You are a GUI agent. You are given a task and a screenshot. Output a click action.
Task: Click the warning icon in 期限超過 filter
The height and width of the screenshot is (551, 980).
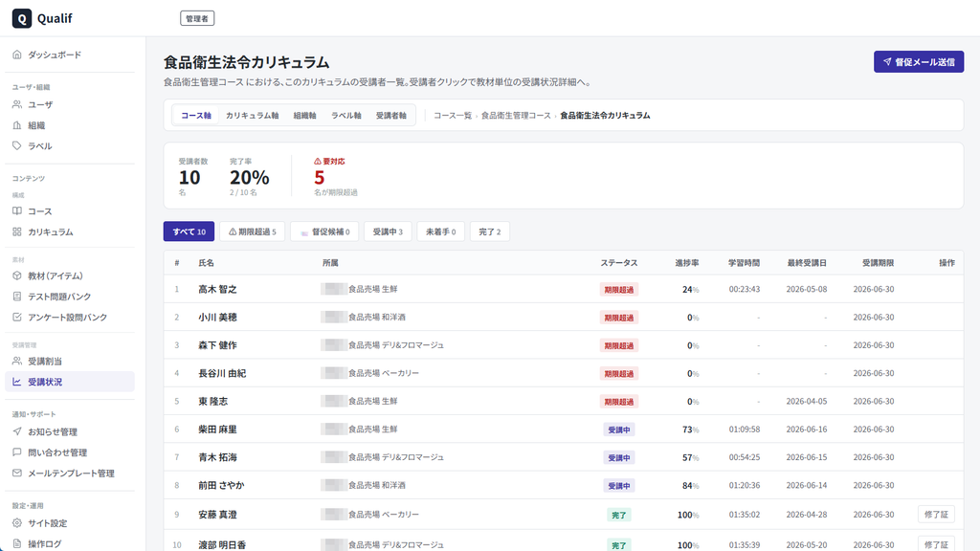[x=233, y=231]
